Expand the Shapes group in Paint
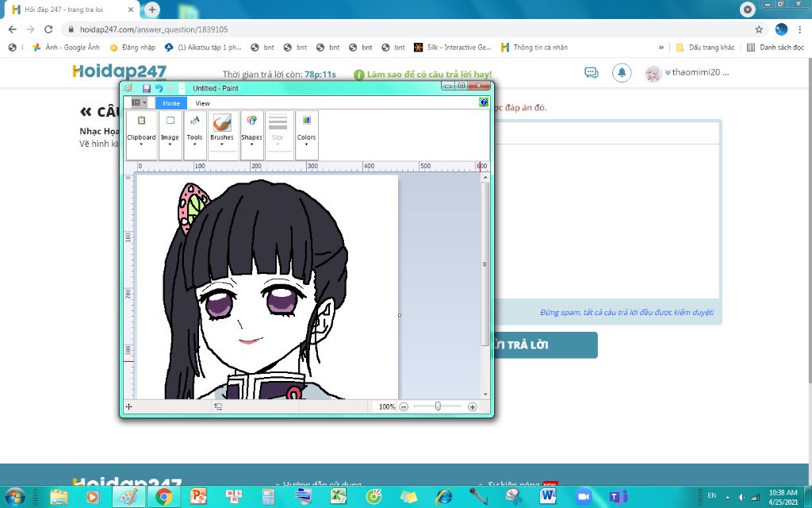Image resolution: width=812 pixels, height=508 pixels. [251, 135]
